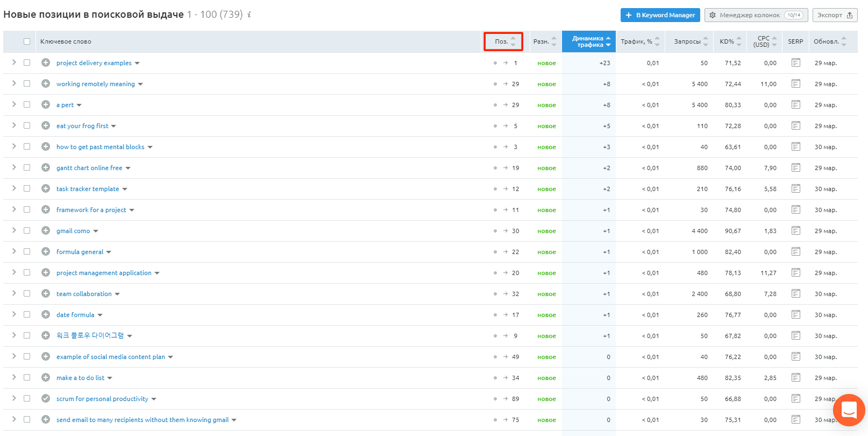Expand row for 'formula general' keyword
This screenshot has width=868, height=436.
[x=14, y=251]
